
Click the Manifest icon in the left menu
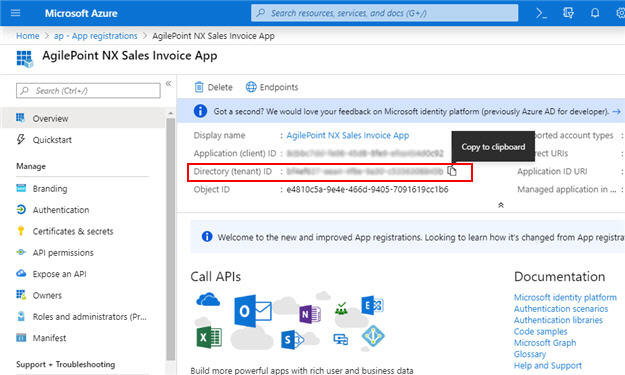21,338
